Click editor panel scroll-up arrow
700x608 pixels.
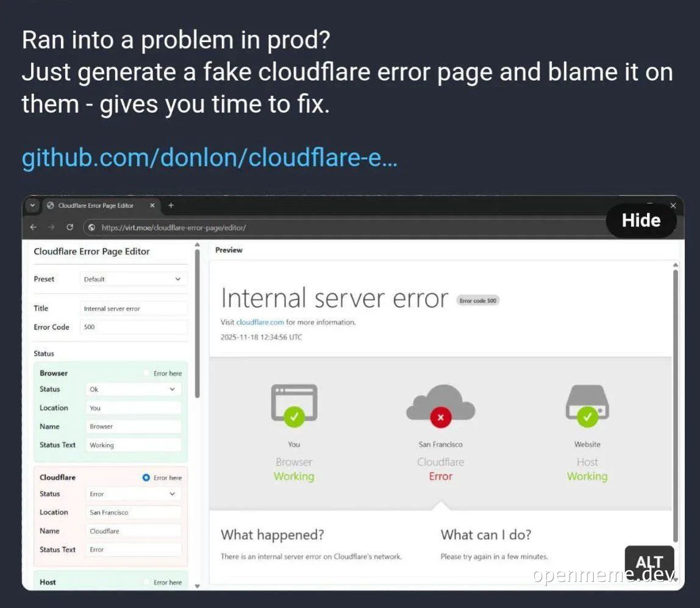[198, 245]
